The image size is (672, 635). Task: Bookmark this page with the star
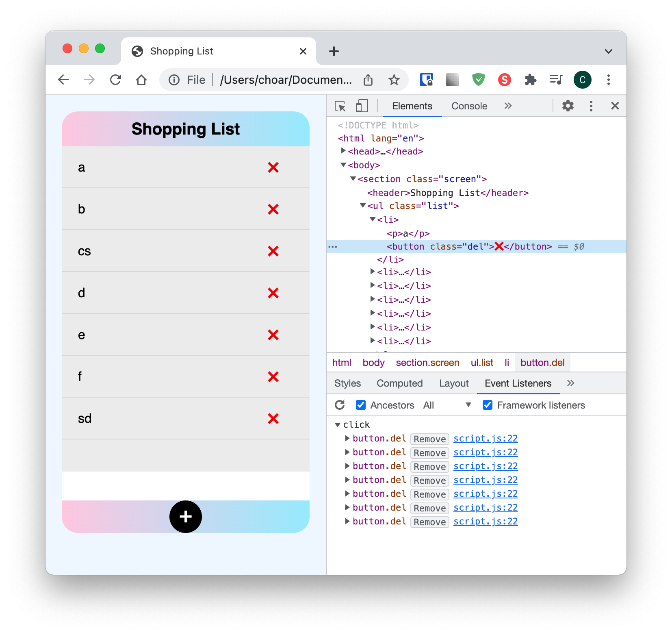click(394, 80)
